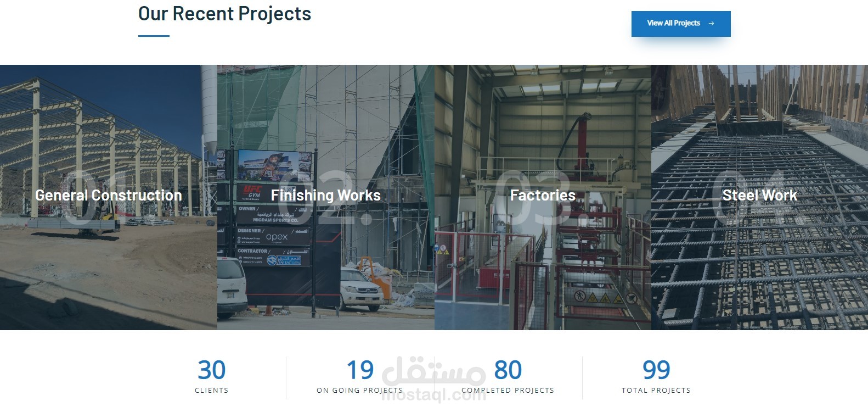This screenshot has width=868, height=412.
Task: Click the General Construction title text
Action: (x=109, y=196)
